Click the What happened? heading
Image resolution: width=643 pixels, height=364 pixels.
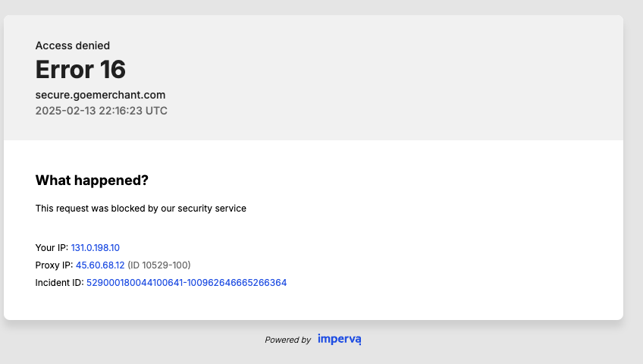pyautogui.click(x=92, y=180)
